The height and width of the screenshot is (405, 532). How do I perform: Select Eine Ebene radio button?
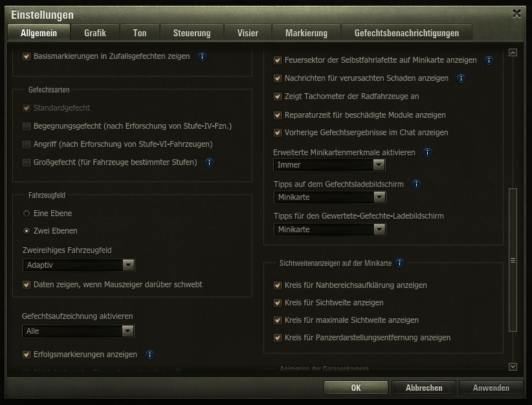(27, 213)
